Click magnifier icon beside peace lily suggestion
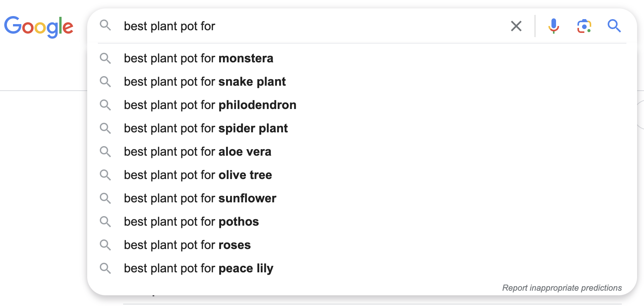This screenshot has height=306, width=644. point(105,268)
